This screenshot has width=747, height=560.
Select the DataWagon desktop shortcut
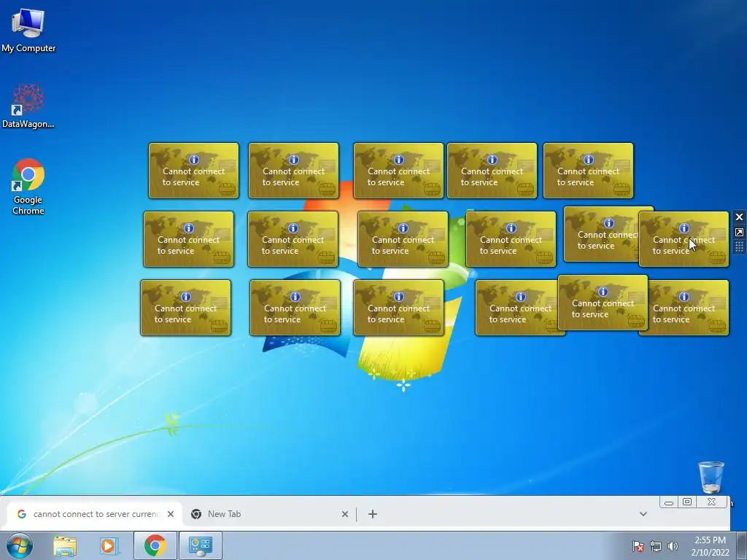pyautogui.click(x=28, y=106)
